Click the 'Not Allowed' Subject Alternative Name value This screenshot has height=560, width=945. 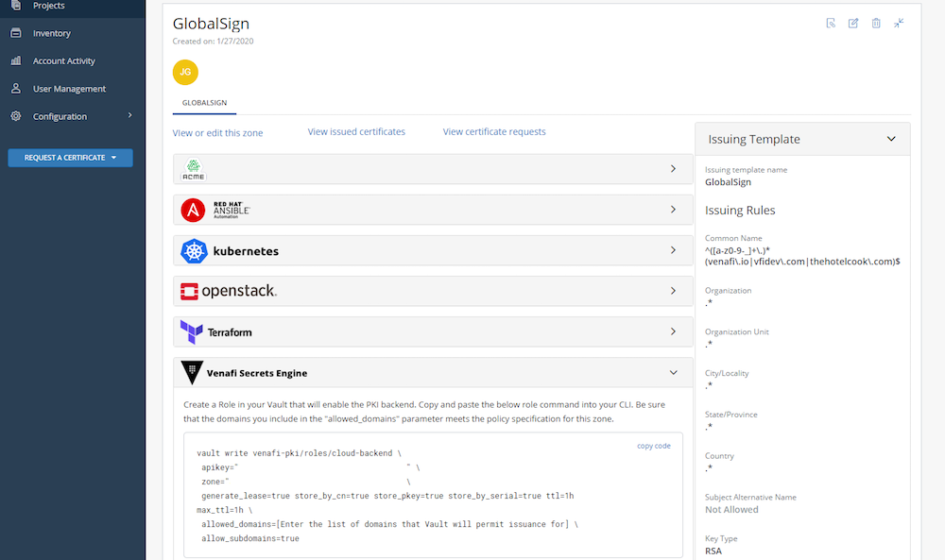tap(731, 510)
